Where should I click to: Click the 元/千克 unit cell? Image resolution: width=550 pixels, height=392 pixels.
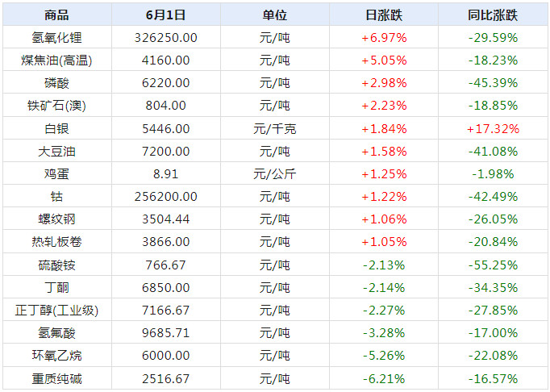pyautogui.click(x=274, y=128)
